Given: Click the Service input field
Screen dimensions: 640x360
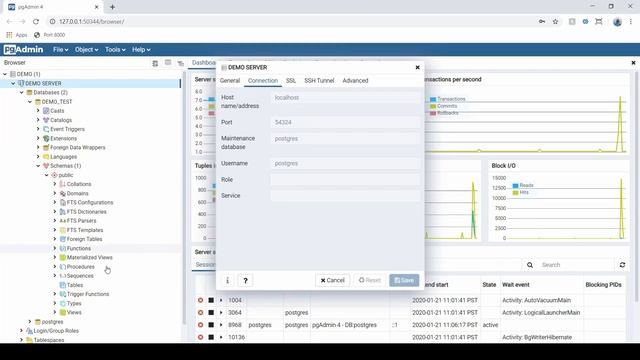Looking at the screenshot, I should (345, 196).
